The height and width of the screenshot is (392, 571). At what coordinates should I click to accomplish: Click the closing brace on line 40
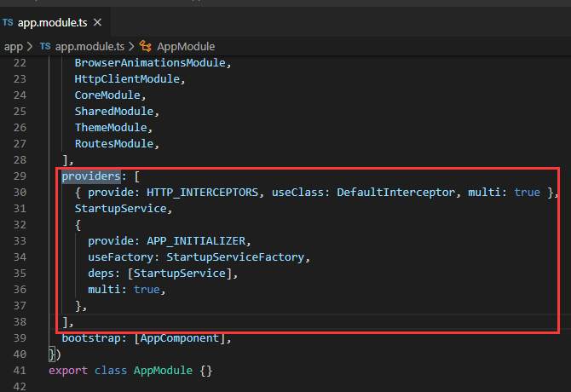coord(52,355)
